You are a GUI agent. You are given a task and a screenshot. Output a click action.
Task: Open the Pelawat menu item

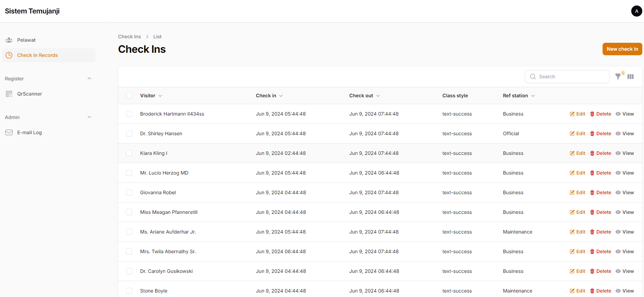click(x=49, y=40)
